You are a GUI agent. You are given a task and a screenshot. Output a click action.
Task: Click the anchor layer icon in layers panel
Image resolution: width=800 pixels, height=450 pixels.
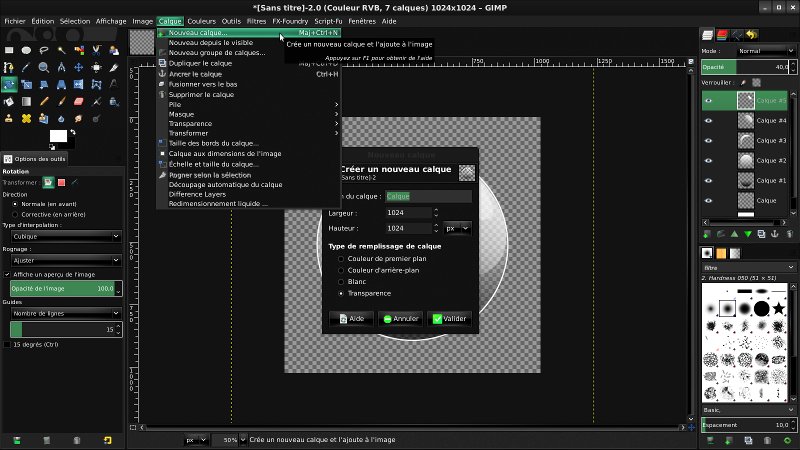(x=774, y=234)
